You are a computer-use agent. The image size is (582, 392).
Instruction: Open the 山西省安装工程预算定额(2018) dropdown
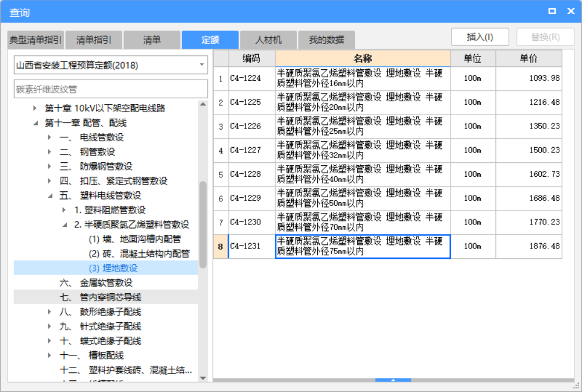(201, 65)
